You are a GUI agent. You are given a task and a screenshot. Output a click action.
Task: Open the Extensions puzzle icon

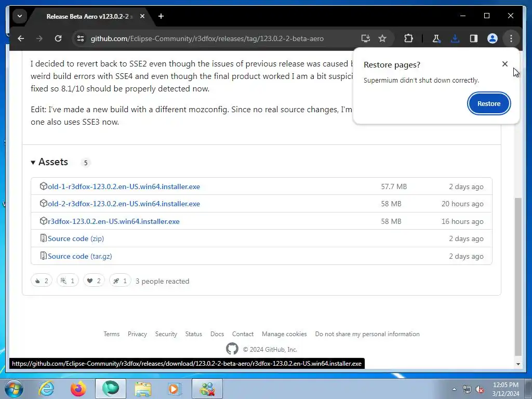click(408, 38)
